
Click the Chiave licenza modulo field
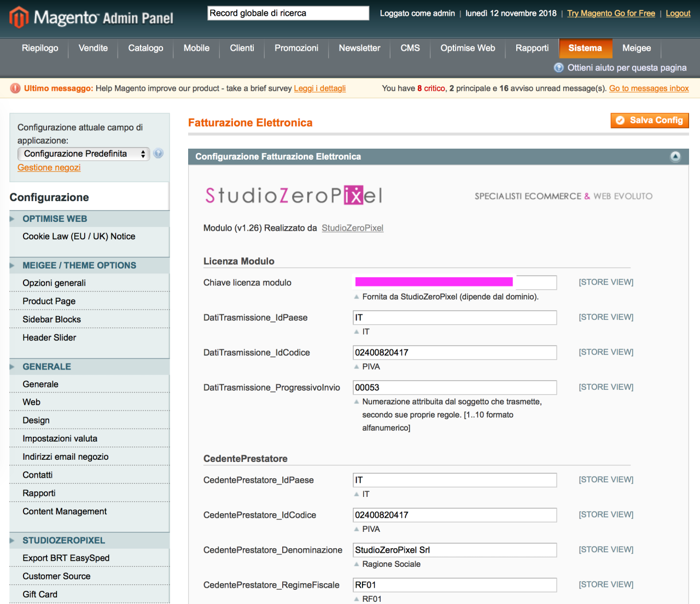[455, 283]
